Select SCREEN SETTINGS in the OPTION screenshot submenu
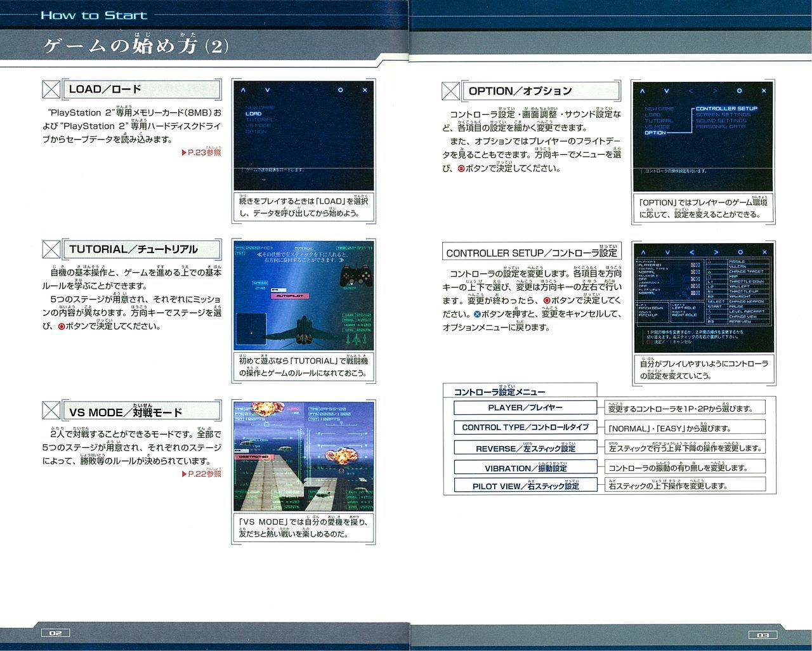Image resolution: width=812 pixels, height=651 pixels. (x=723, y=115)
